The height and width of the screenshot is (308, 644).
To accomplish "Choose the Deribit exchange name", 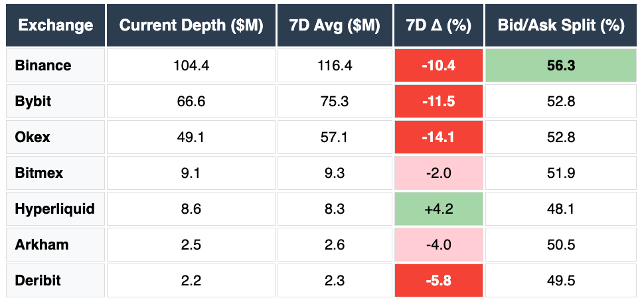I will click(x=38, y=281).
